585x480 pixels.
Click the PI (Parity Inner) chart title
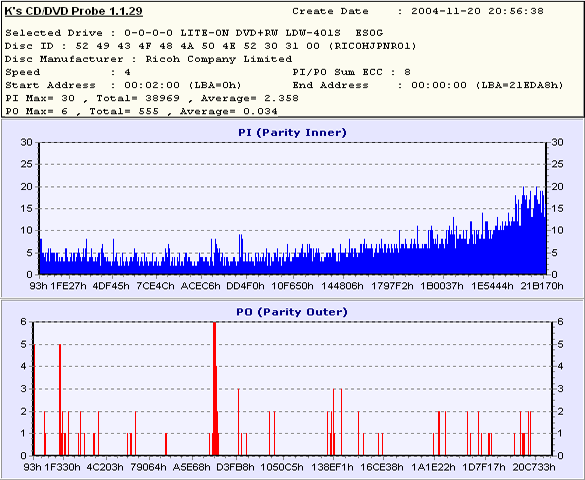click(x=292, y=133)
